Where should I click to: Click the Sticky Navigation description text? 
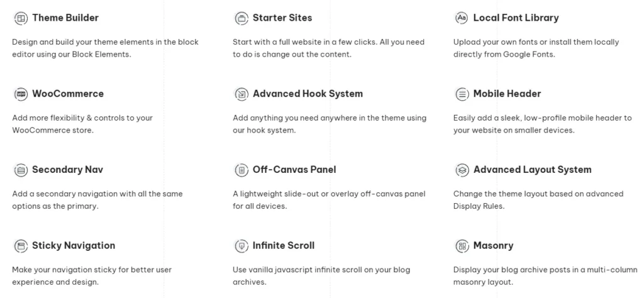92,276
